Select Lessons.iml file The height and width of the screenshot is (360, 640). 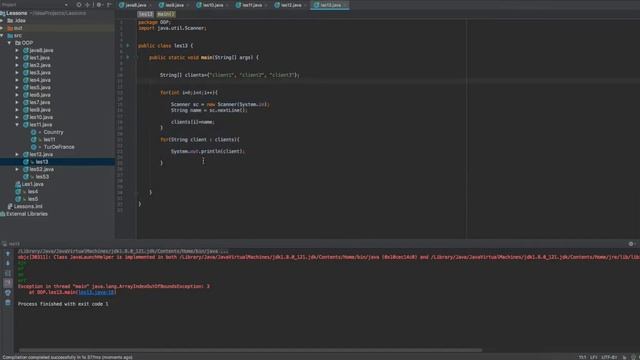[28, 206]
